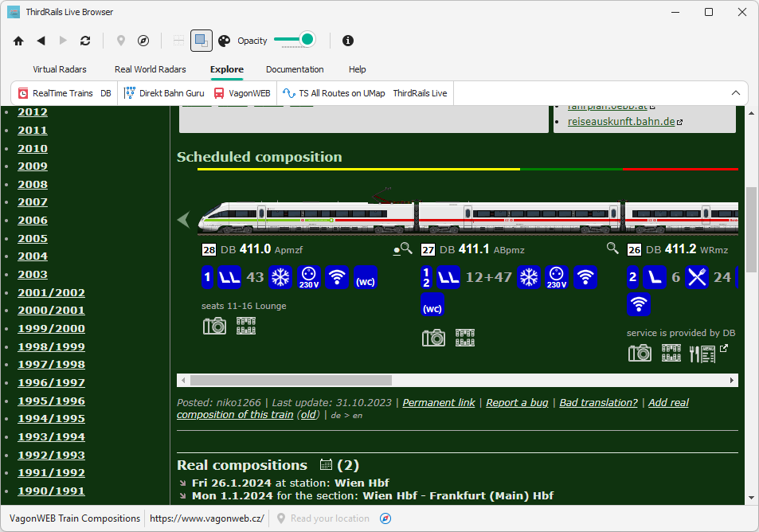Open TS All Routes on UMap
Image resolution: width=759 pixels, height=532 pixels.
tap(335, 93)
